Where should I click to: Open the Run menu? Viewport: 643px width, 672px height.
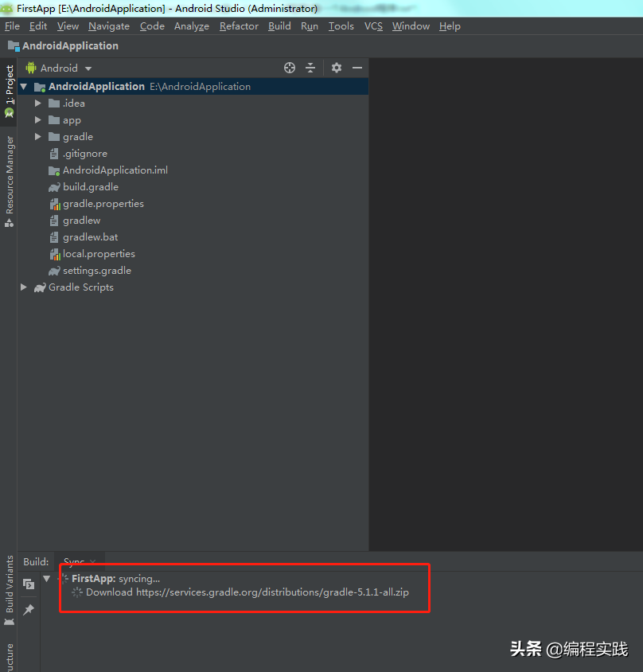click(310, 26)
